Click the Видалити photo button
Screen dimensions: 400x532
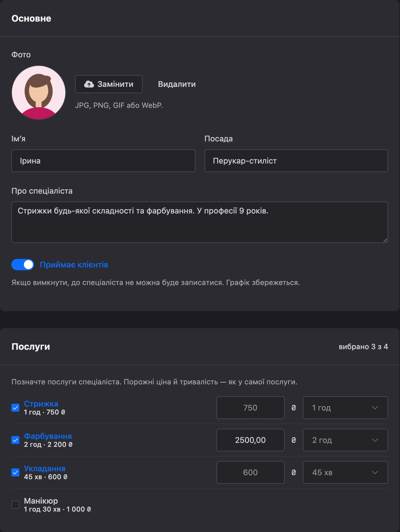(177, 84)
